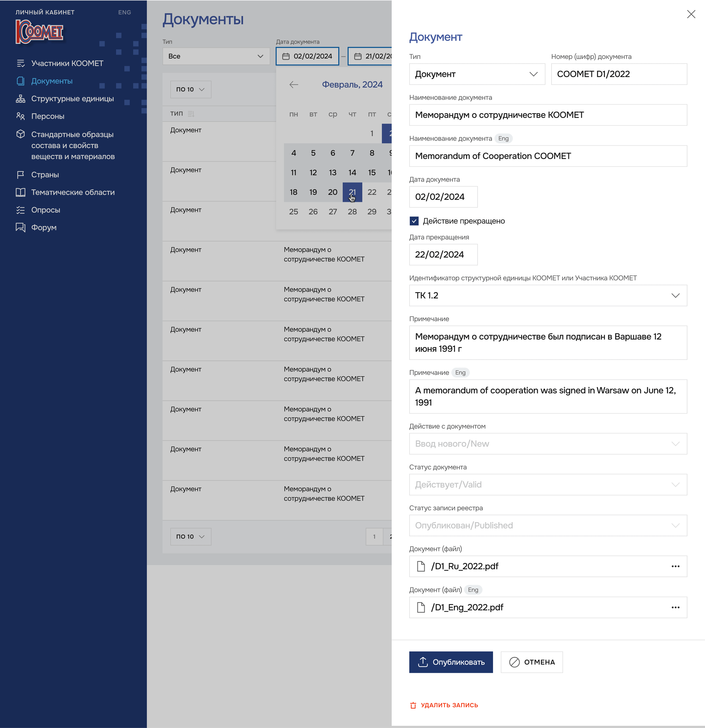
Task: Edit English document name field
Action: pyautogui.click(x=548, y=156)
